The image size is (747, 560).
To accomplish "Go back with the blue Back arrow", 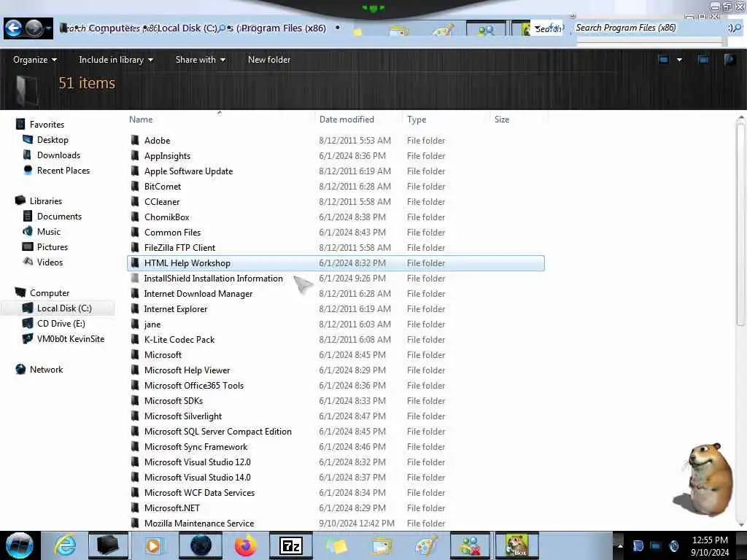I will (13, 28).
